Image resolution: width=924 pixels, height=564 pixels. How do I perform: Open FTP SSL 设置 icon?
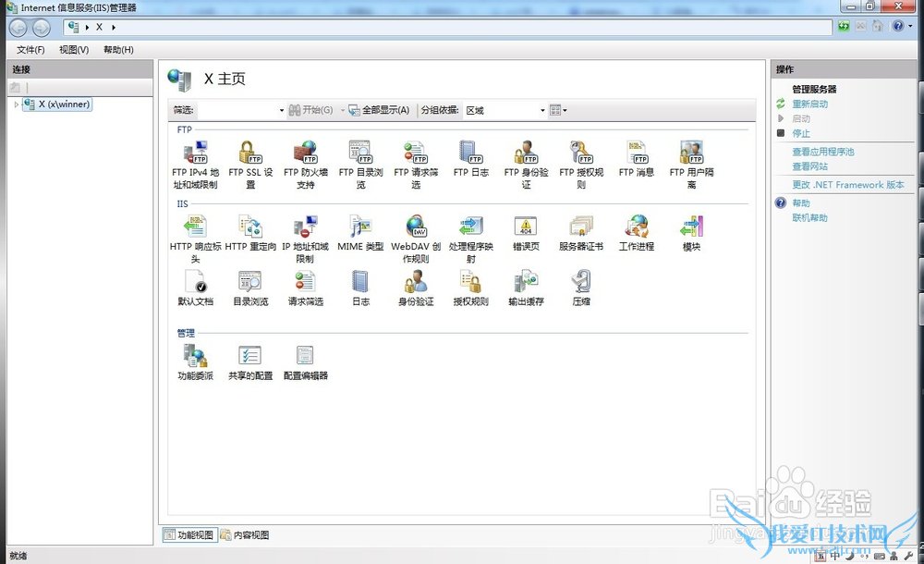(x=250, y=165)
